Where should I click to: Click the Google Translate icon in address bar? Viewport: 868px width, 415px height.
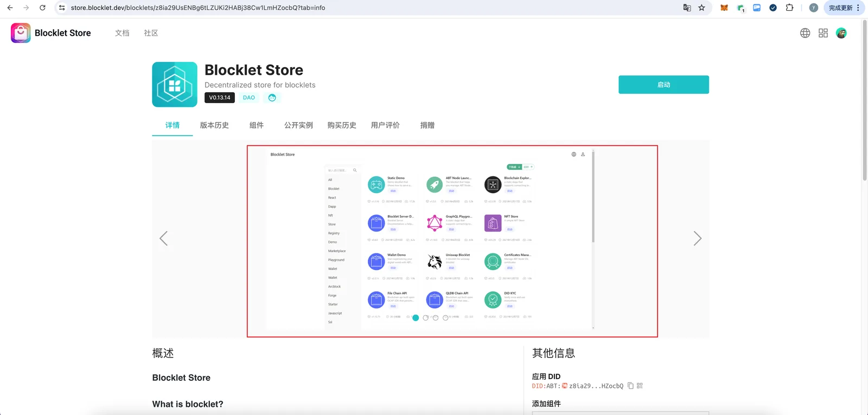coord(687,8)
